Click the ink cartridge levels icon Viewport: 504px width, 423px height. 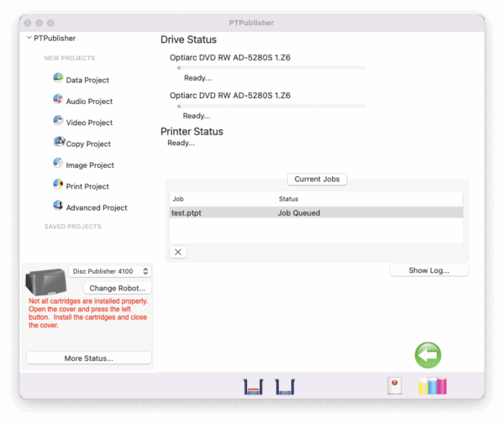pos(433,386)
